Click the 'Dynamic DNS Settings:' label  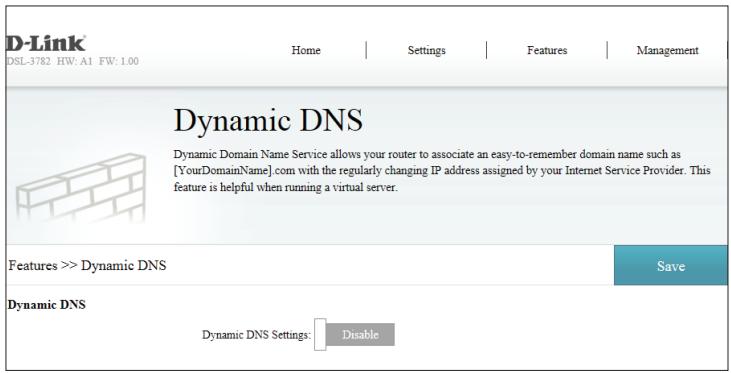(x=256, y=335)
